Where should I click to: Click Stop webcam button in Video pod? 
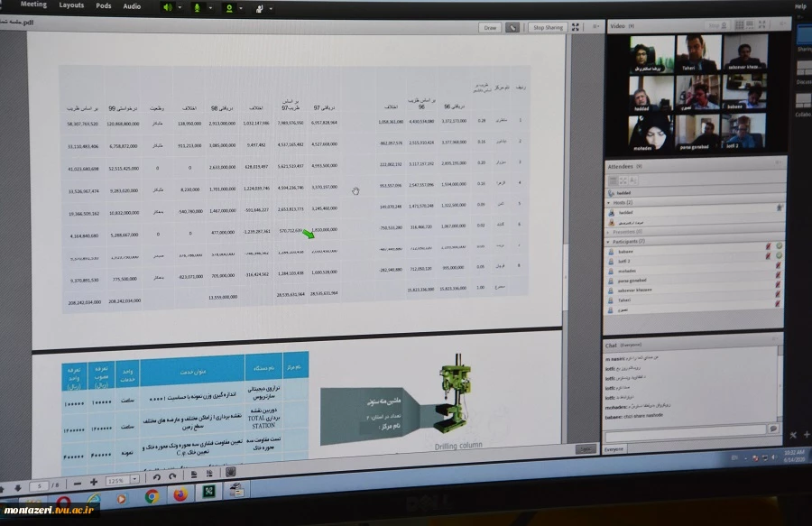717,25
